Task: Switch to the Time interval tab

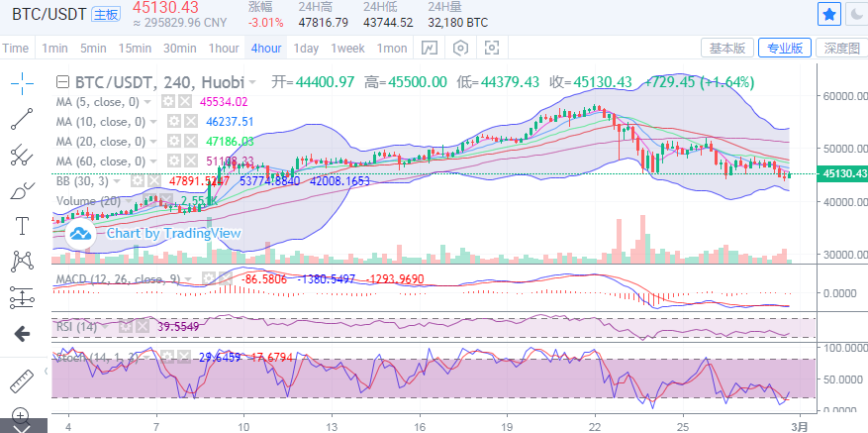Action: pyautogui.click(x=16, y=49)
